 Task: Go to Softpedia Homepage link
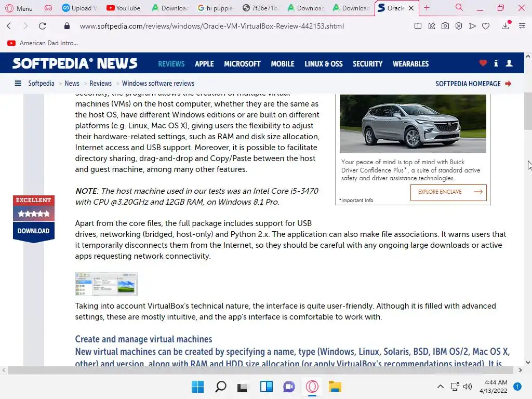(x=473, y=84)
